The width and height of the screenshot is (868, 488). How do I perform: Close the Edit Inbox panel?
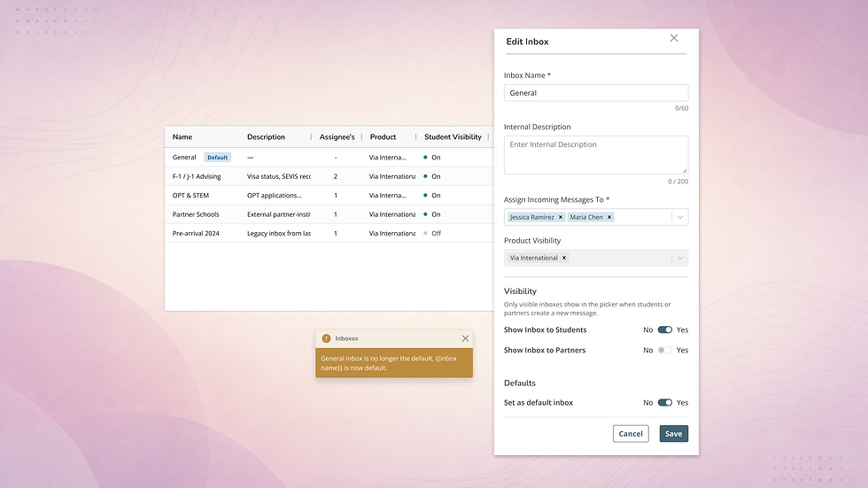(x=674, y=38)
